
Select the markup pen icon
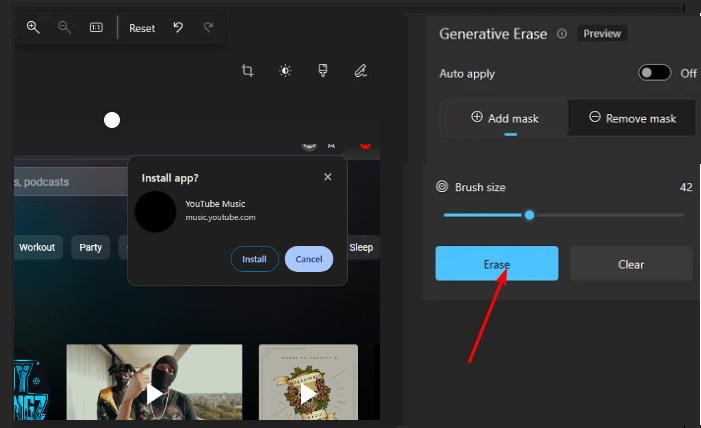[x=360, y=71]
